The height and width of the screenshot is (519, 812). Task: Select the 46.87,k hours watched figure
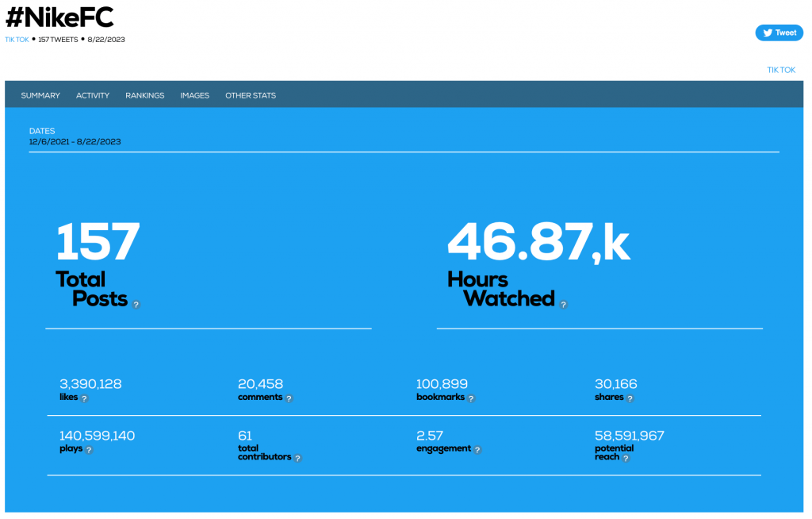[538, 241]
